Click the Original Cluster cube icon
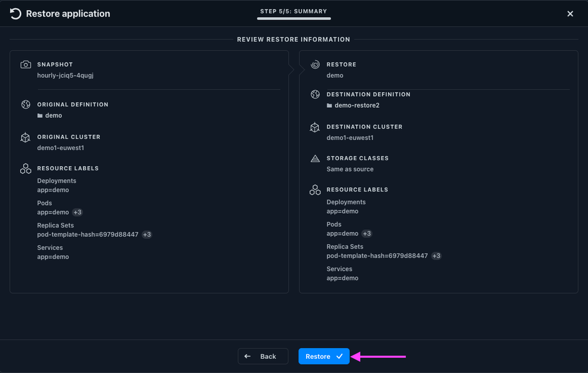Image resolution: width=588 pixels, height=373 pixels. tap(25, 137)
